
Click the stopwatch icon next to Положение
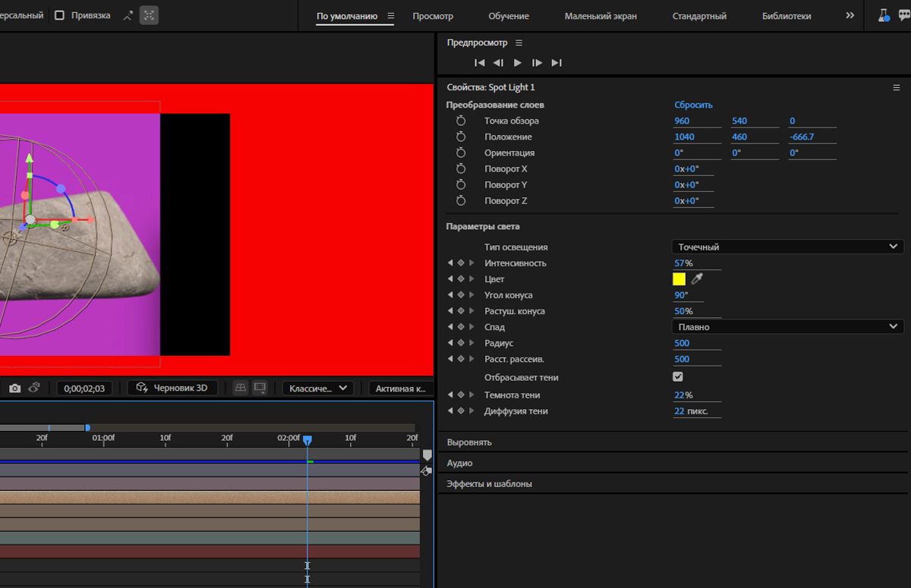[460, 137]
